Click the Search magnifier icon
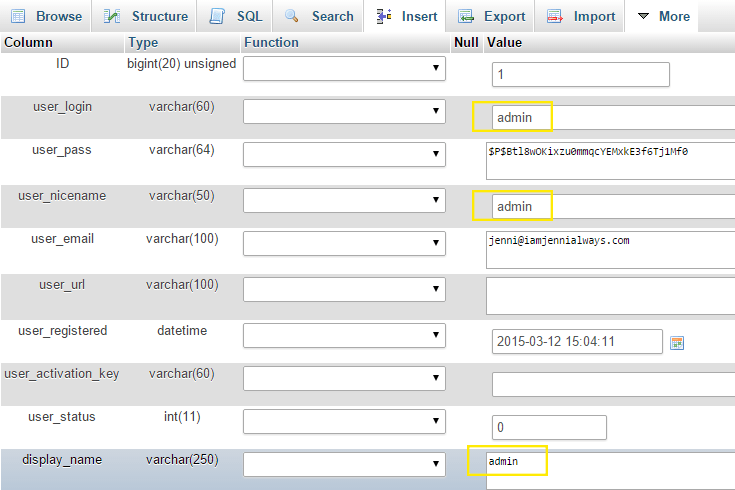Viewport: 735px width, 490px height. pos(293,16)
